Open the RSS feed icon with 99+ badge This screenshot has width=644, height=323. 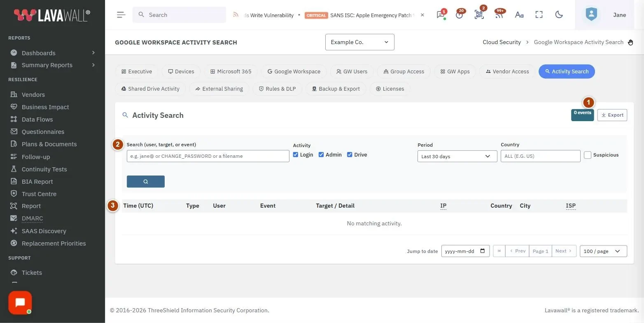pos(499,15)
